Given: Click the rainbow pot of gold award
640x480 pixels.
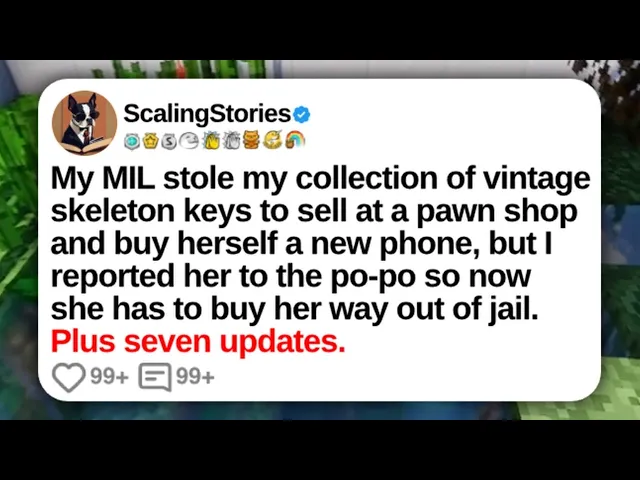Looking at the screenshot, I should click(295, 140).
